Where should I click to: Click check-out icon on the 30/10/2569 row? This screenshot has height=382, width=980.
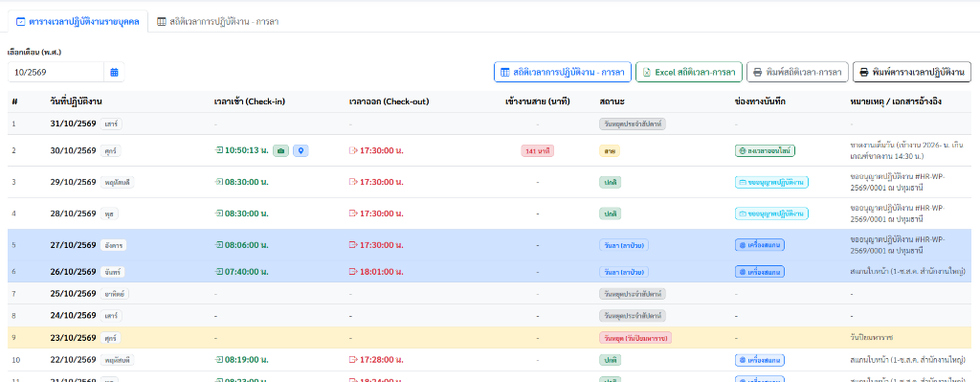[353, 150]
